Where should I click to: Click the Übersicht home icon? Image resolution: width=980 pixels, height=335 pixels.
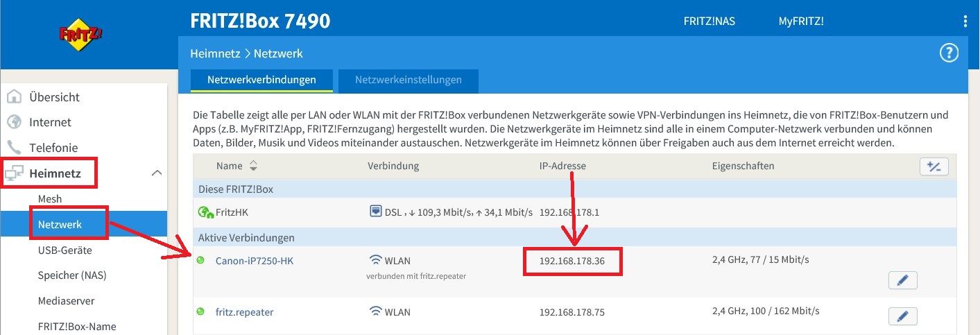pyautogui.click(x=15, y=97)
